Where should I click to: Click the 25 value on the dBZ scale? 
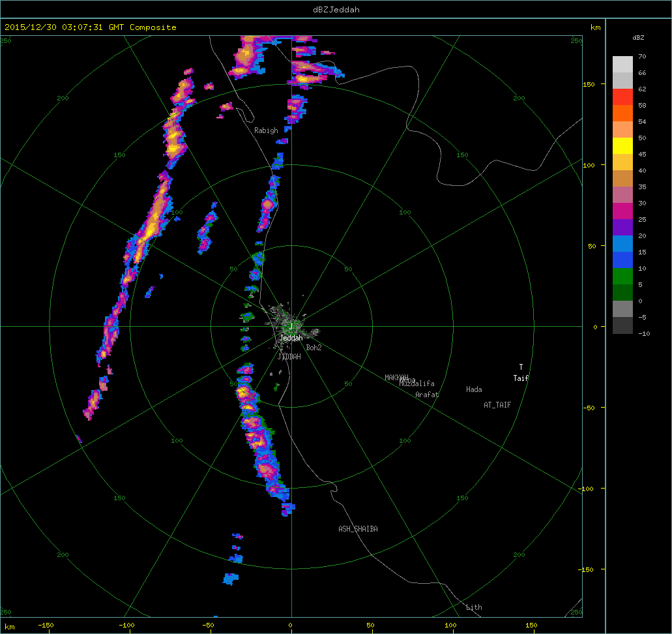[642, 219]
